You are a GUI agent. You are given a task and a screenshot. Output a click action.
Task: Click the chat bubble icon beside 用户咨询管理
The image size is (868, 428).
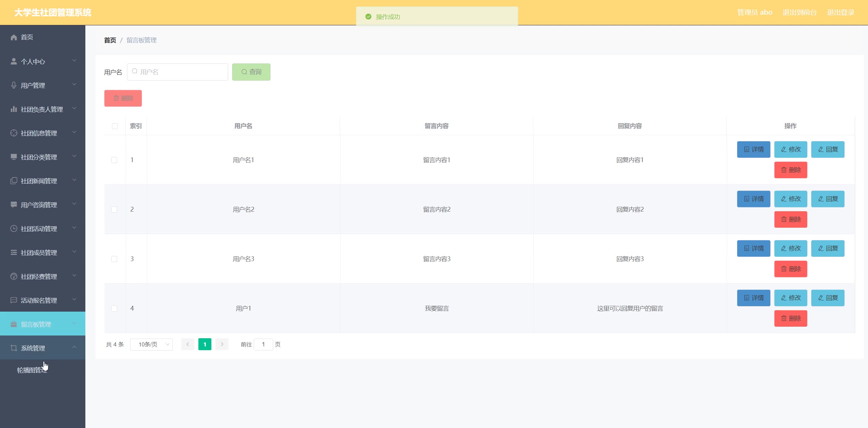pos(14,205)
